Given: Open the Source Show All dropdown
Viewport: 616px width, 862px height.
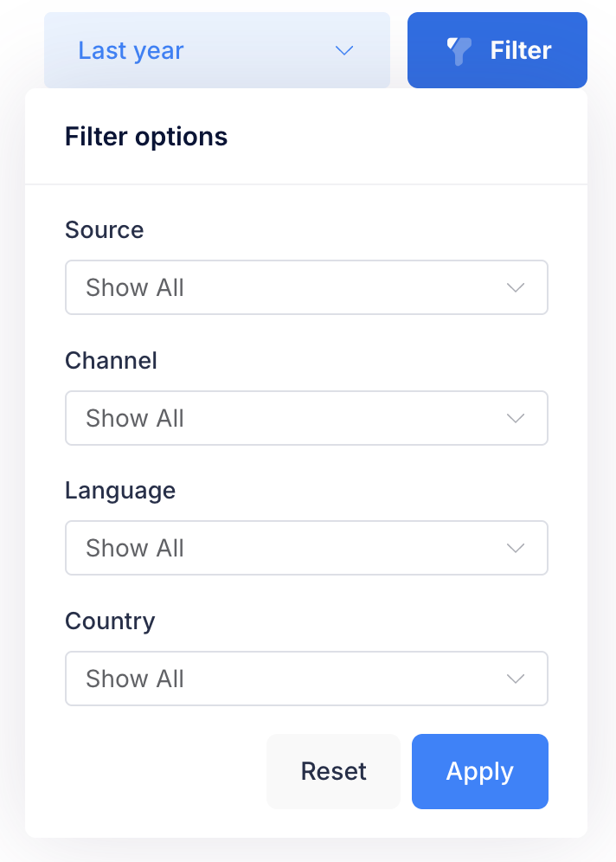Looking at the screenshot, I should pyautogui.click(x=306, y=287).
